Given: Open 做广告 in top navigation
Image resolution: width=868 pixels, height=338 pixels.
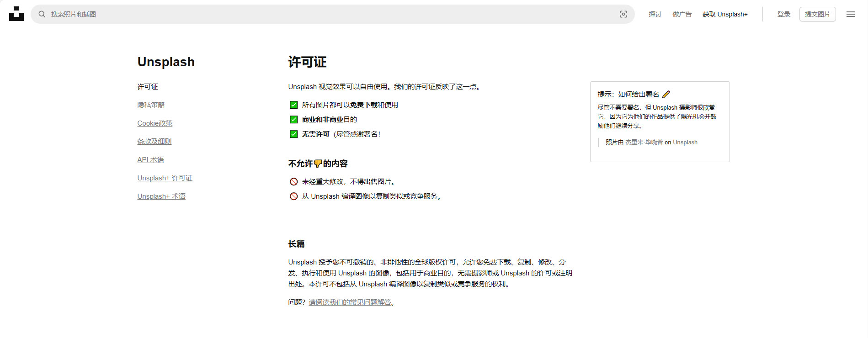Looking at the screenshot, I should click(x=682, y=14).
